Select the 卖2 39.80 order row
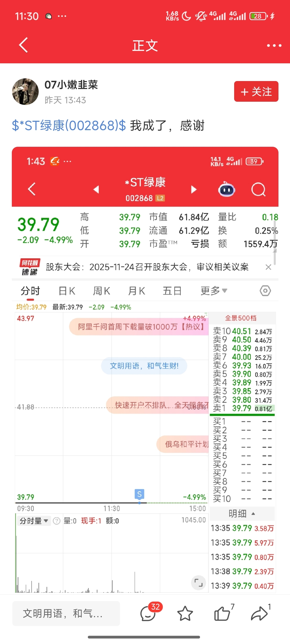The image size is (290, 644). [x=242, y=400]
